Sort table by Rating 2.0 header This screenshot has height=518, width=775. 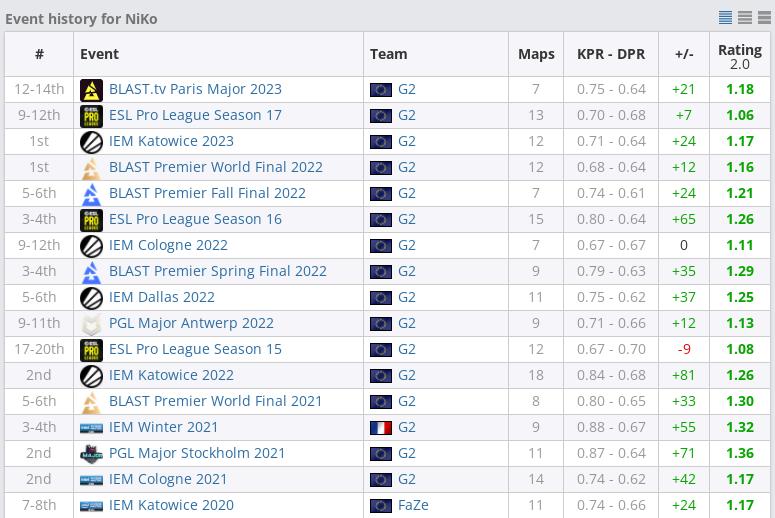739,56
